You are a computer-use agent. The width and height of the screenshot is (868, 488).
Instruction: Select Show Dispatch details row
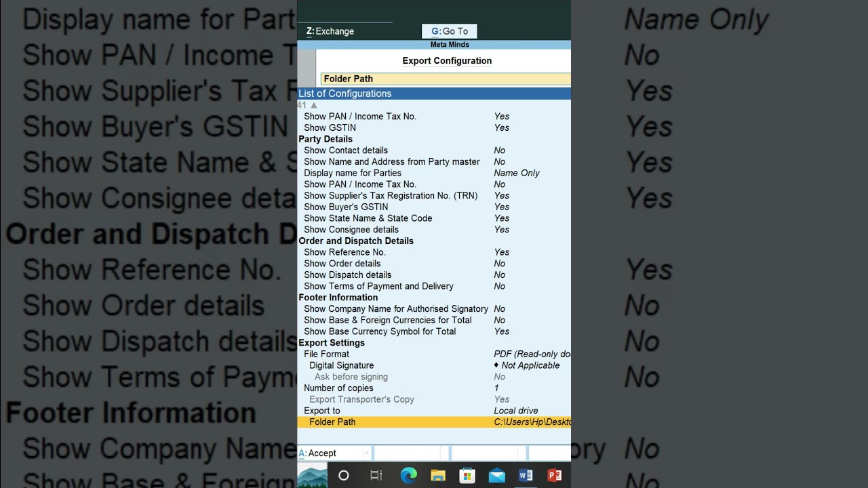(x=434, y=274)
